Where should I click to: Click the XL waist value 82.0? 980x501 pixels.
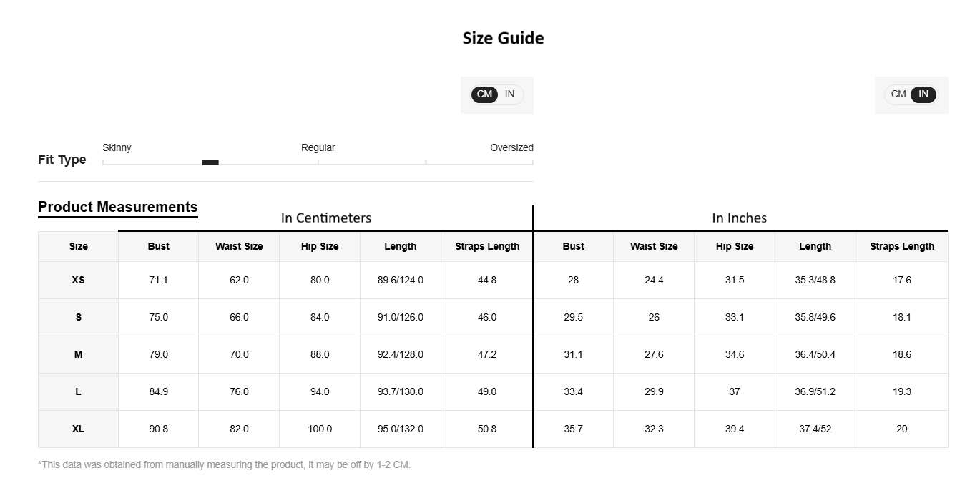(239, 429)
